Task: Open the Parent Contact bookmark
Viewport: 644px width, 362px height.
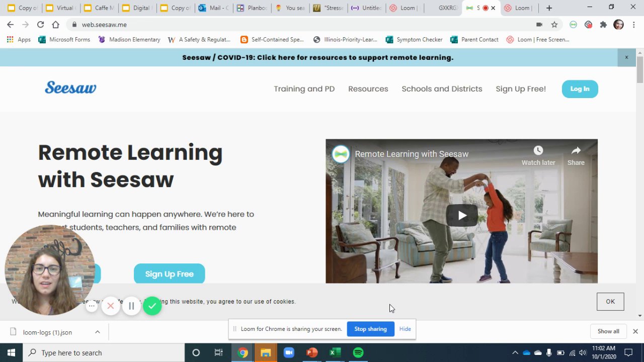Action: pos(474,39)
